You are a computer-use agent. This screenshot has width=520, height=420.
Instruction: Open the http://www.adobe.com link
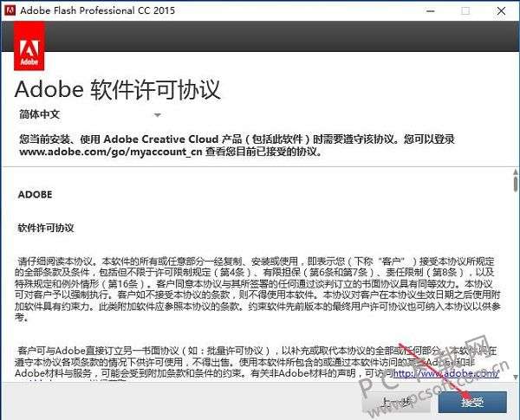446,373
